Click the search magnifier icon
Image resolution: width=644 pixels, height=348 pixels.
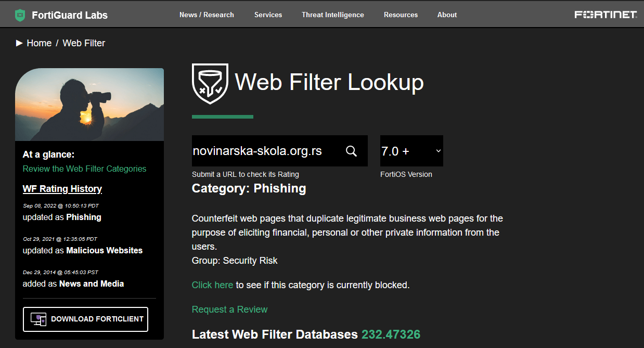click(x=352, y=151)
